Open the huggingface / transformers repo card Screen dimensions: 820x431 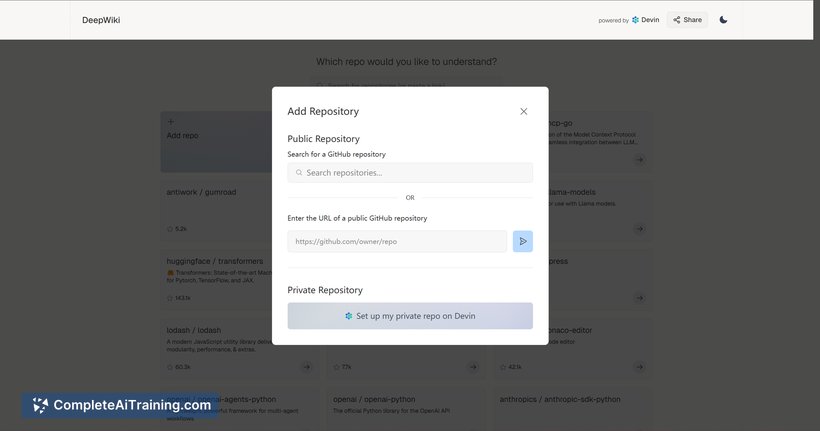coord(217,280)
